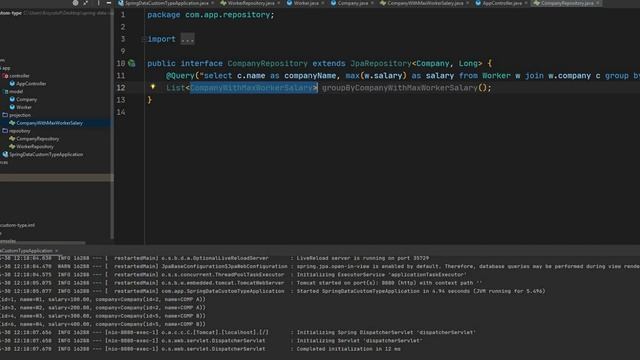Viewport: 640px width, 360px height.
Task: Select the controller package in tree
Action: 19,76
